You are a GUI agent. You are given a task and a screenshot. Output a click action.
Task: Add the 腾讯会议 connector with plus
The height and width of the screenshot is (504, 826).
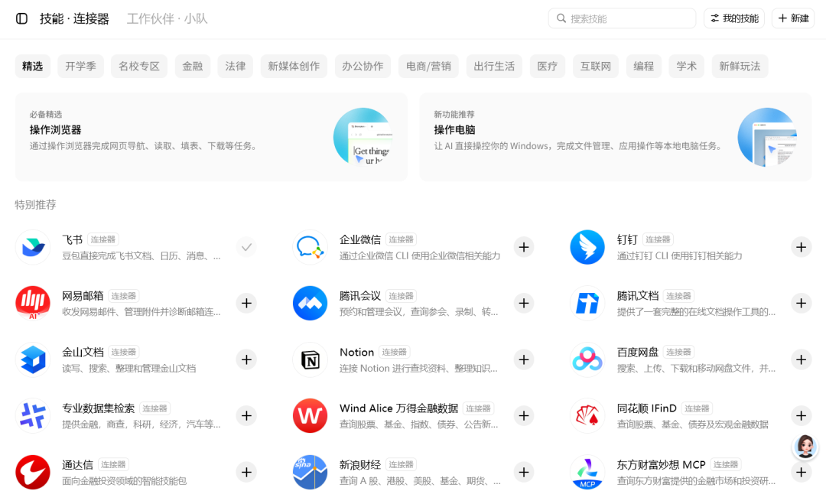pos(524,304)
